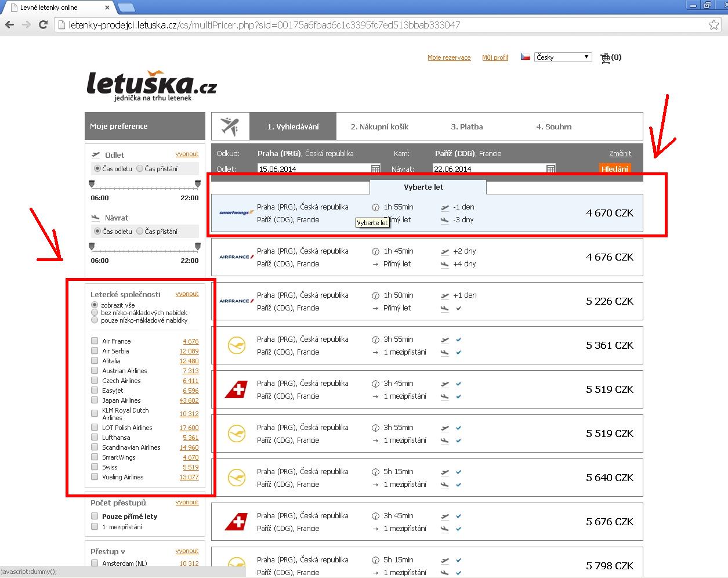Click the right handle of the Odlet time slider
The width and height of the screenshot is (728, 578).
pos(198,184)
